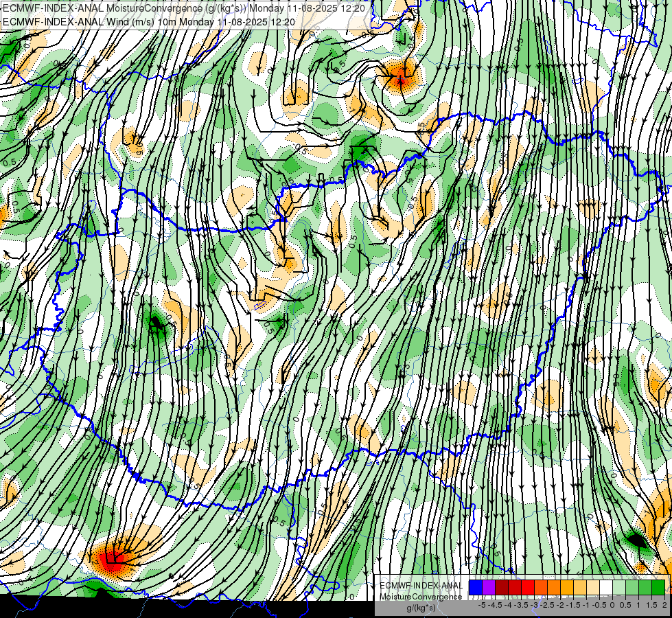The height and width of the screenshot is (618, 672).
Task: Click the MoistureConvergence title line at top
Action: tap(184, 8)
